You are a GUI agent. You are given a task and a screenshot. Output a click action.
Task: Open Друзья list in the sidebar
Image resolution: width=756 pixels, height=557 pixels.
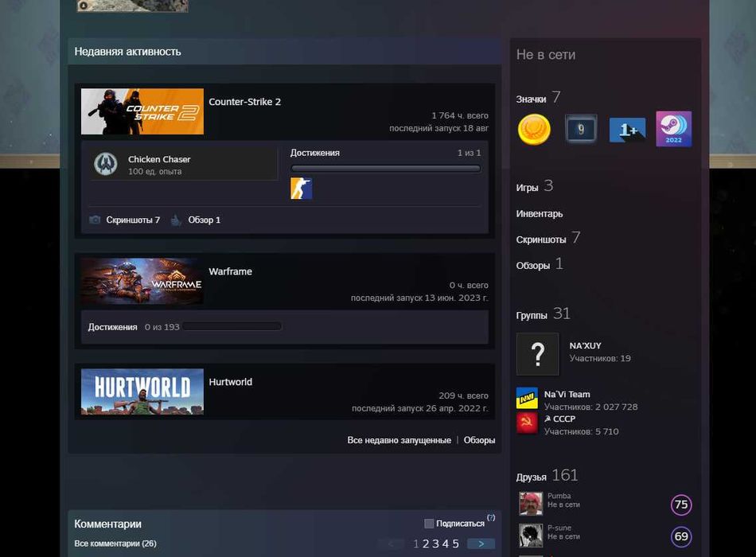pos(532,477)
